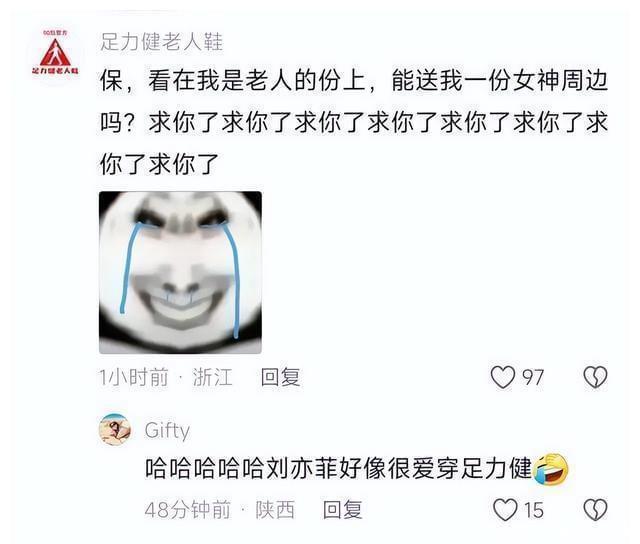This screenshot has height=544, width=640.
Task: Tap the 48分钟前 timestamp
Action: click(x=188, y=510)
